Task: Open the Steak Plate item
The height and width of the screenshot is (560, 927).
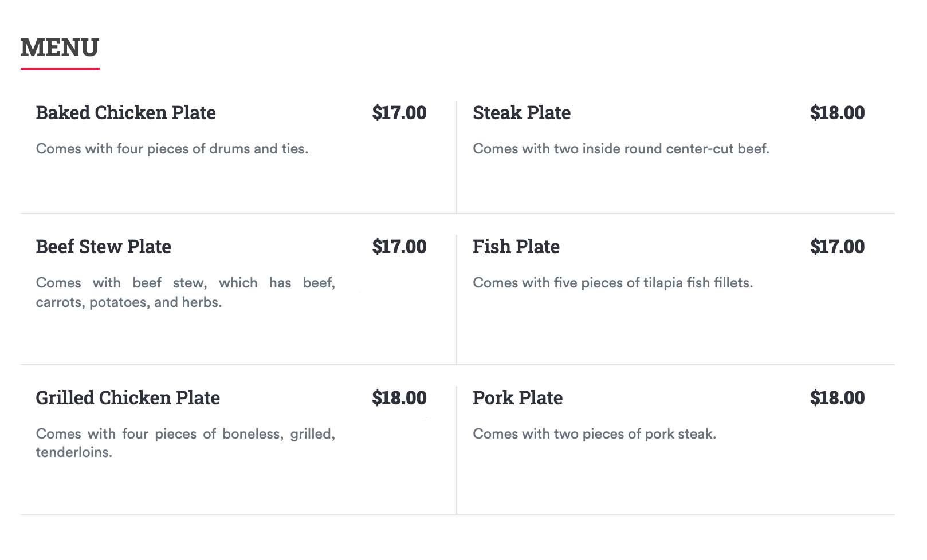Action: point(521,113)
